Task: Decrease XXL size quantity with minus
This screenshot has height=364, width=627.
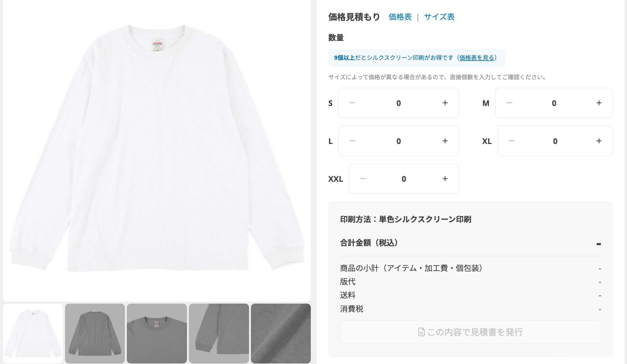Action: coord(363,179)
